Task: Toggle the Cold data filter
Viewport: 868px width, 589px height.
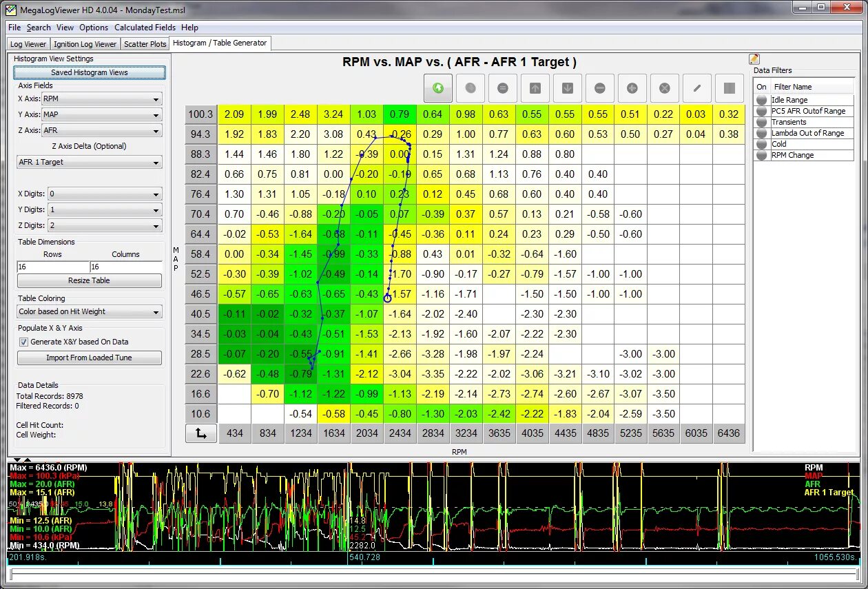Action: coord(762,144)
